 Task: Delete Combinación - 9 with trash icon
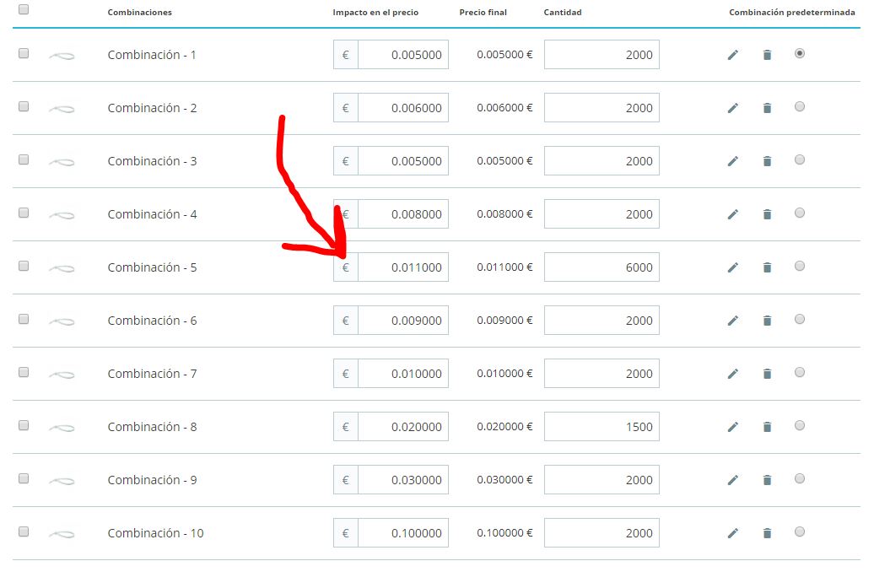pyautogui.click(x=767, y=480)
